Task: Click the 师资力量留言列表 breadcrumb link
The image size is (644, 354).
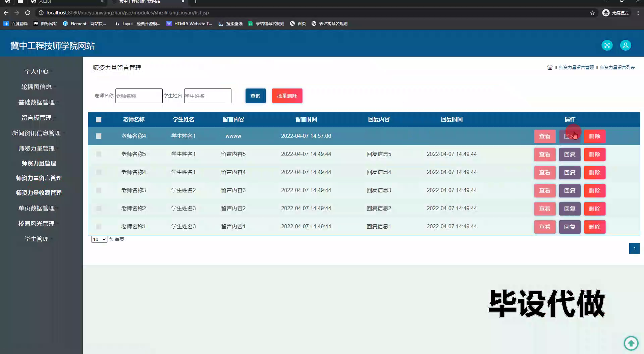Action: click(617, 67)
